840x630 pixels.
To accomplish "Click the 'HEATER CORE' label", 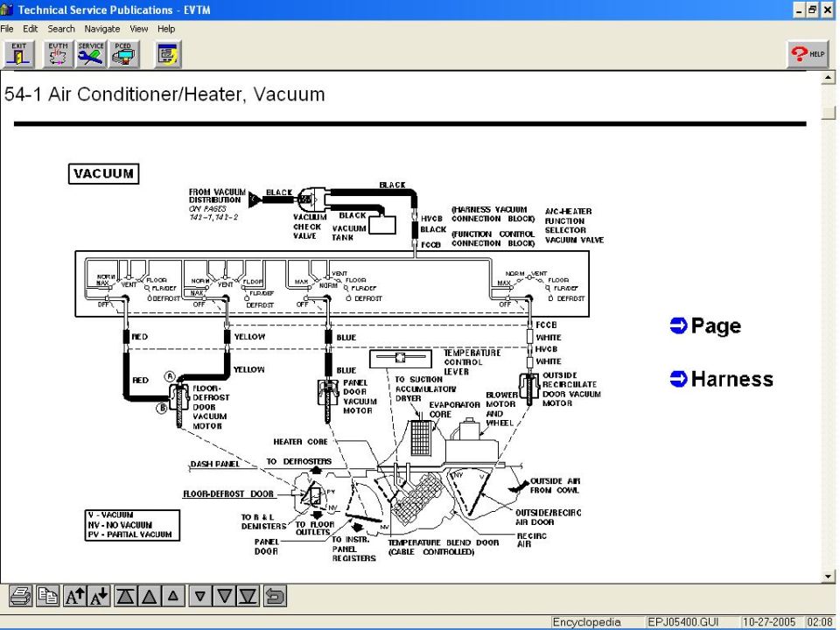I will pos(300,442).
